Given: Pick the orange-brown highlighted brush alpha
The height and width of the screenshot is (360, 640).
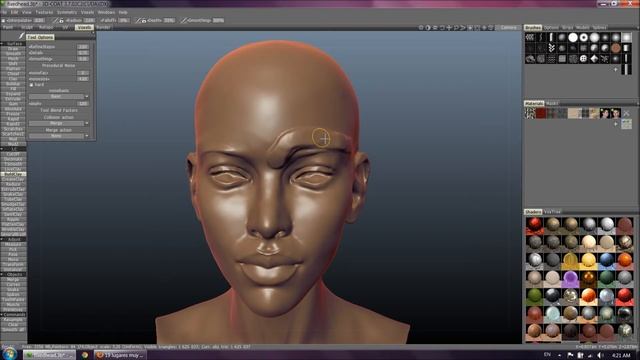Looking at the screenshot, I should click(616, 48).
